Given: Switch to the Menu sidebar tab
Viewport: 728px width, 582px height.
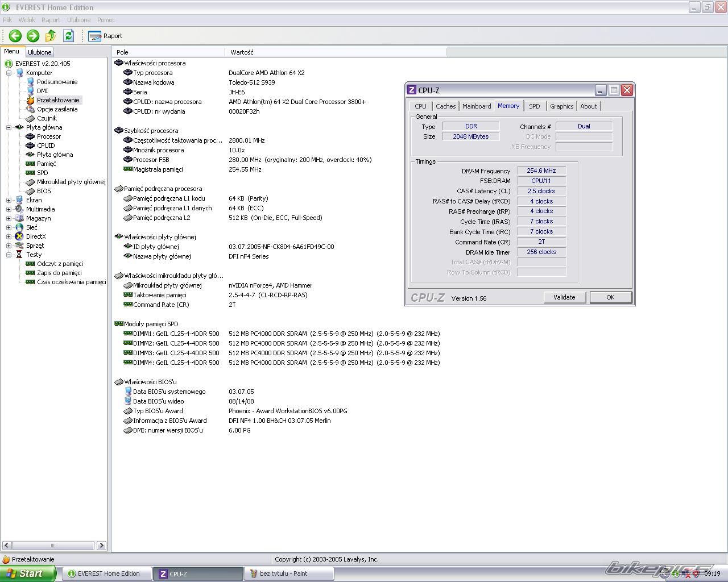Looking at the screenshot, I should pyautogui.click(x=12, y=52).
